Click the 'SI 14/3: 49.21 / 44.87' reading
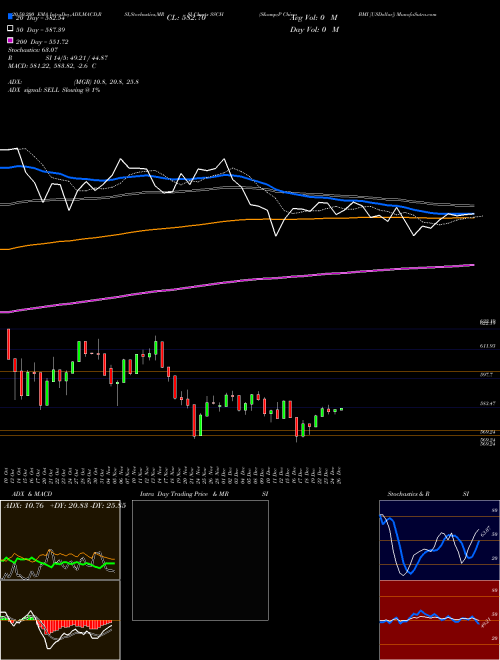Image resolution: width=500 pixels, height=660 pixels. click(x=77, y=58)
